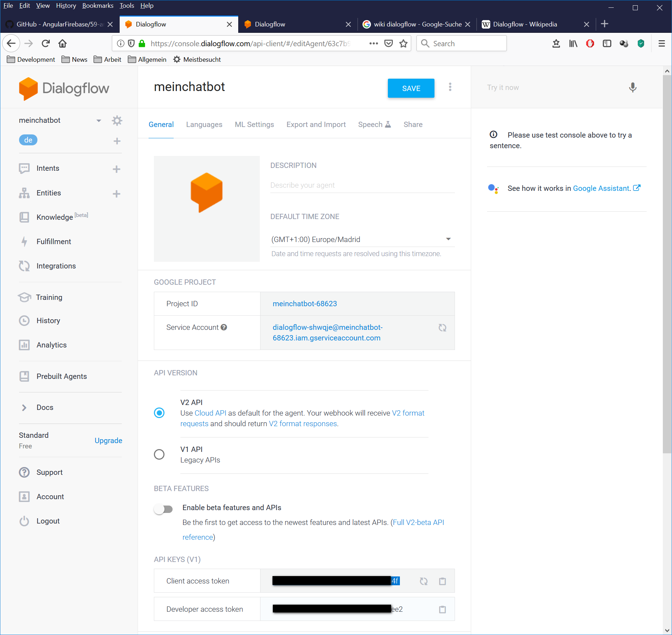Expand the Docs section
672x635 pixels.
(45, 407)
